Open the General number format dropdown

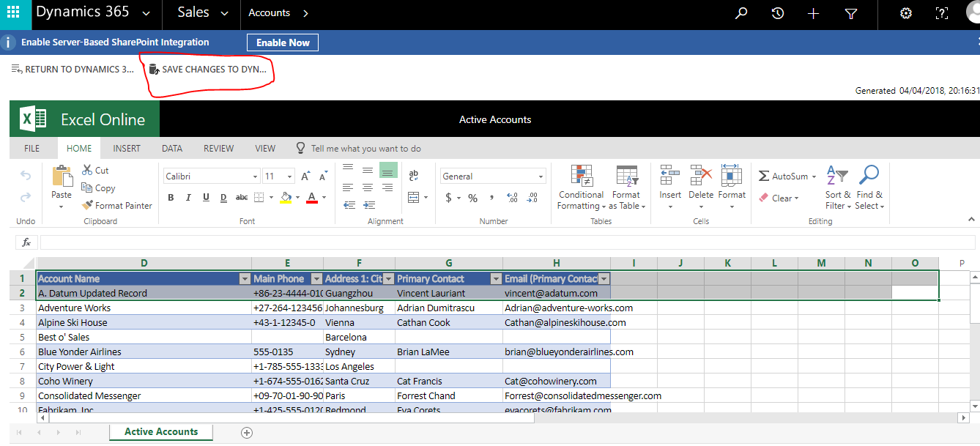pos(541,176)
